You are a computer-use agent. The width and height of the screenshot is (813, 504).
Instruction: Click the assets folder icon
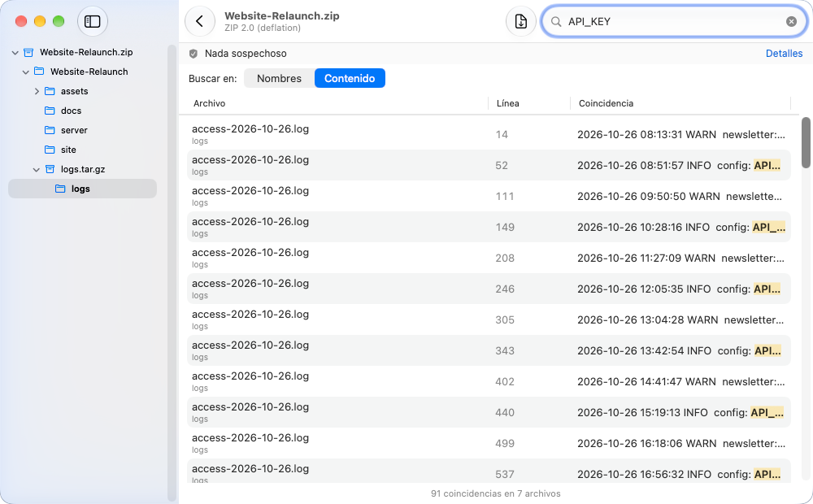50,91
